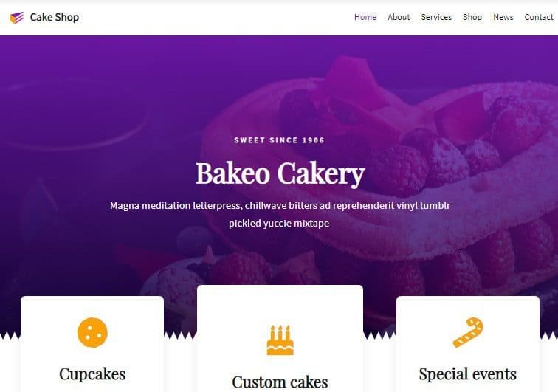The height and width of the screenshot is (392, 558).
Task: Select the Contact menu item
Action: pyautogui.click(x=539, y=17)
